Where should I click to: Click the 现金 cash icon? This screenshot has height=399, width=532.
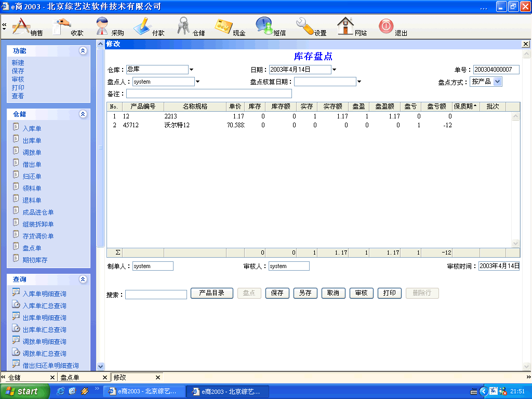click(224, 26)
